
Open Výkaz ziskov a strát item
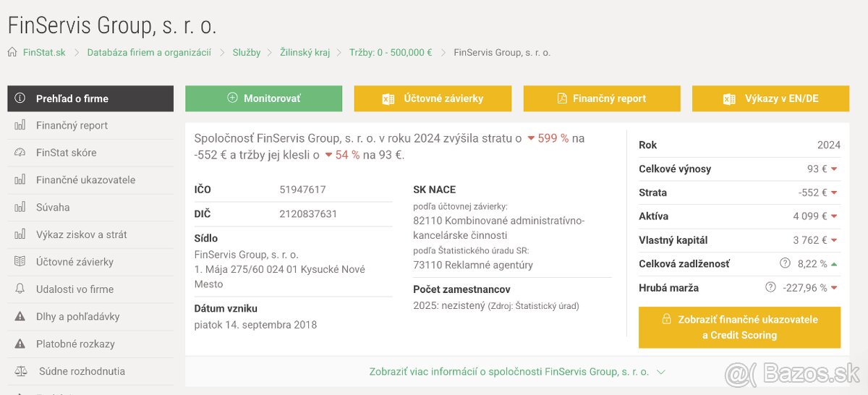(x=90, y=234)
